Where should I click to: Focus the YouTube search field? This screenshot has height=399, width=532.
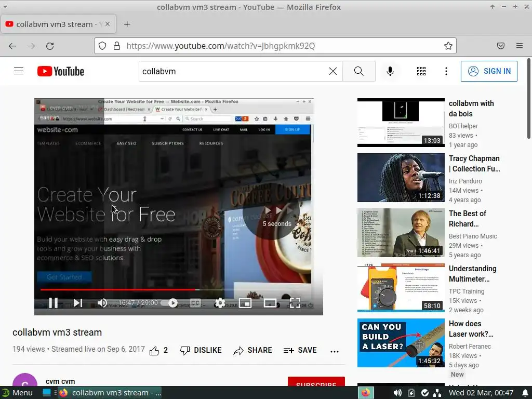(x=234, y=71)
